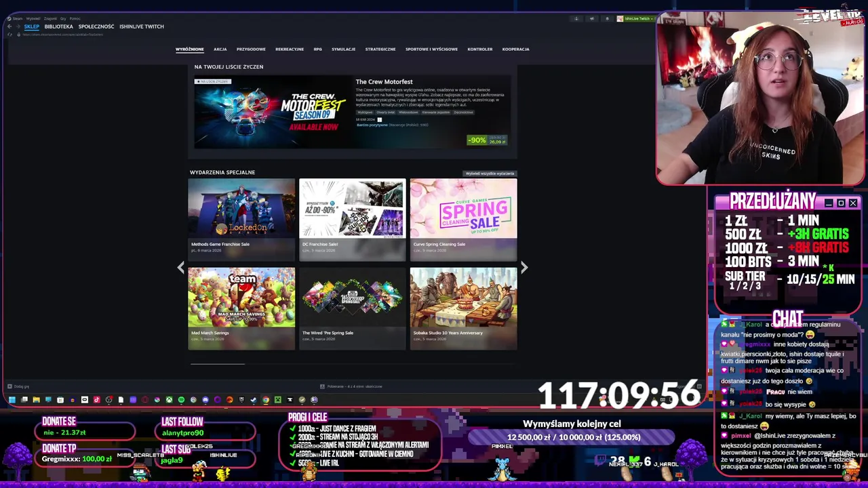The width and height of the screenshot is (868, 488).
Task: Open The Crew Motorfest title link
Action: [x=384, y=82]
